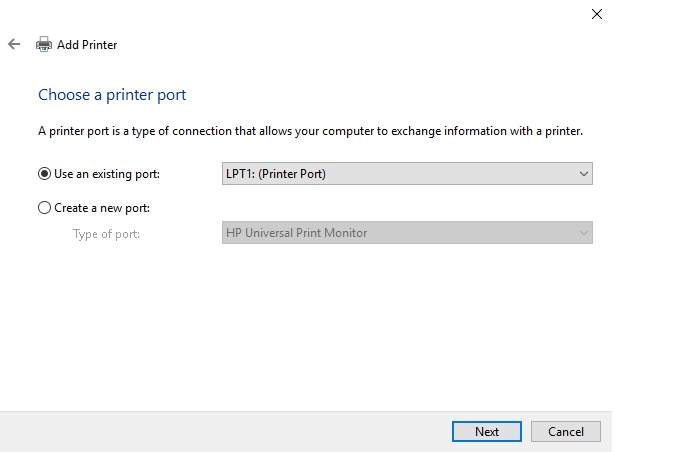Click the Add Printer title text

87,45
